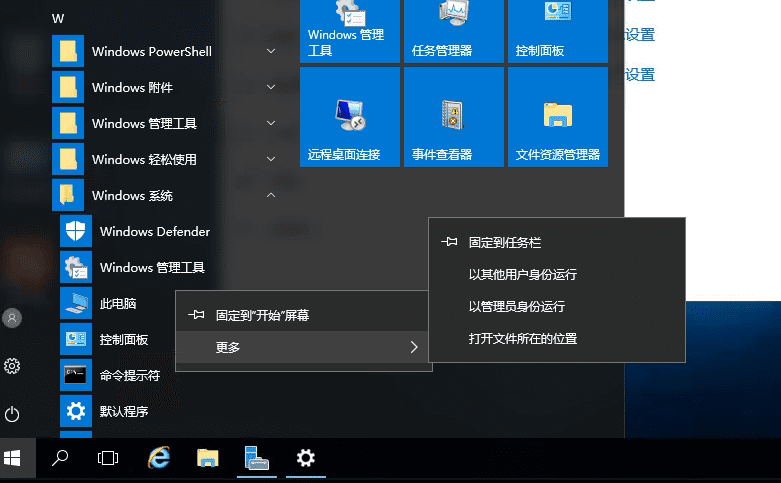Select the 更多 context menu entry

(x=302, y=347)
